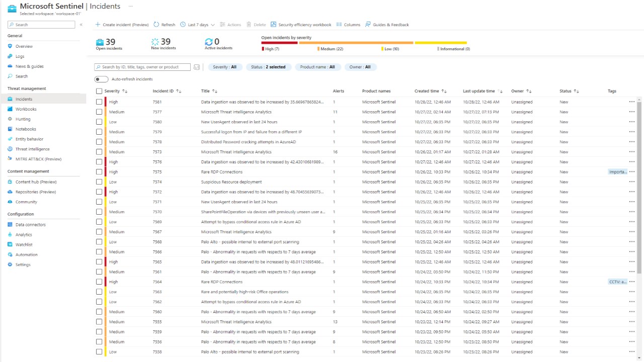The height and width of the screenshot is (362, 644).
Task: Select checkbox for incident 7577
Action: pos(99,112)
